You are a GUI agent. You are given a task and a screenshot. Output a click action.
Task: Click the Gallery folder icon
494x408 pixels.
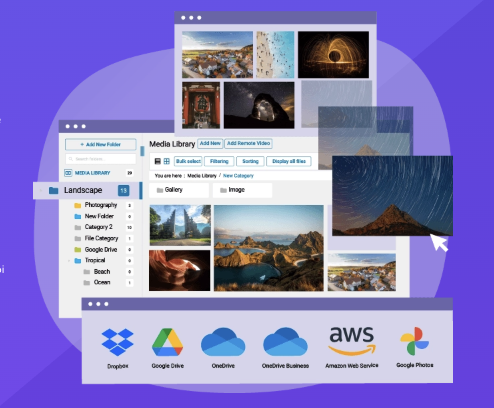[x=160, y=190]
